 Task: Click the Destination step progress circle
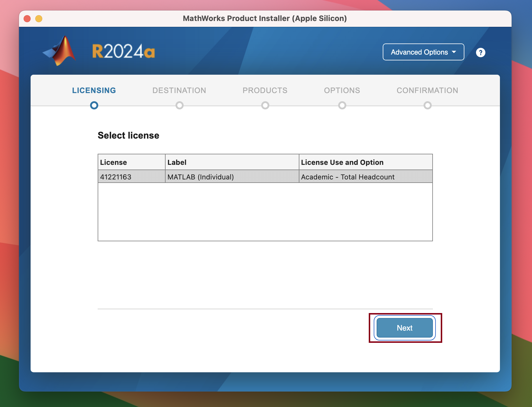point(180,105)
